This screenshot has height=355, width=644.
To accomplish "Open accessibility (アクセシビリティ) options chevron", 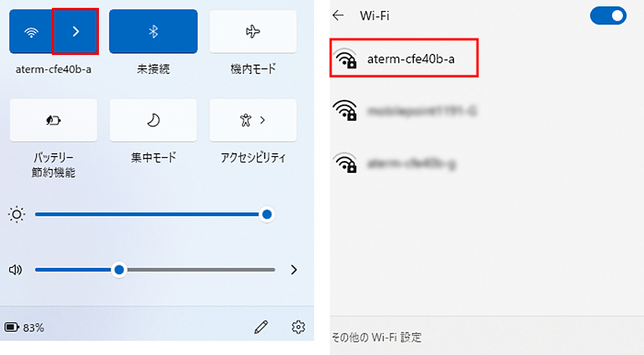I will (x=262, y=120).
